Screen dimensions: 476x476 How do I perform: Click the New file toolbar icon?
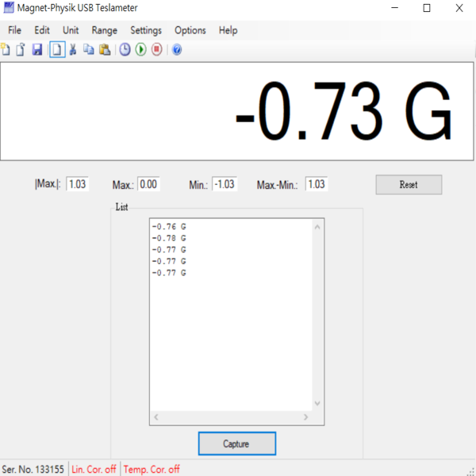tap(6, 49)
